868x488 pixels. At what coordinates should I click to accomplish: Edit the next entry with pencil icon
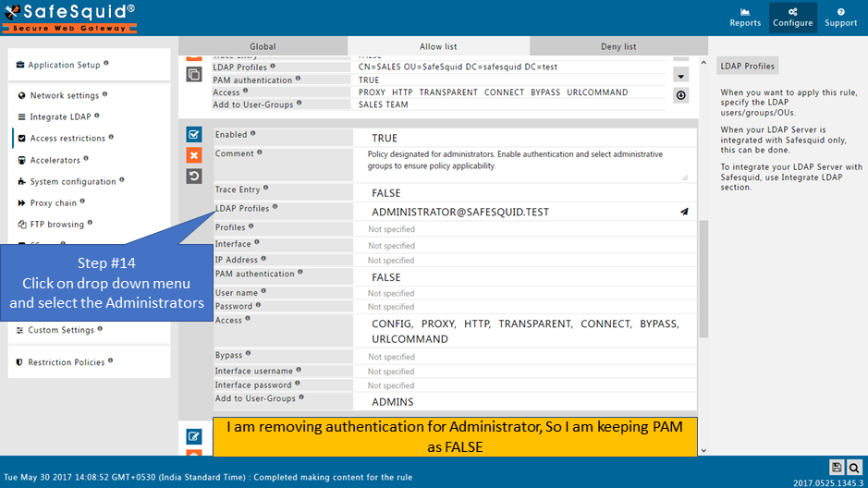click(x=194, y=436)
